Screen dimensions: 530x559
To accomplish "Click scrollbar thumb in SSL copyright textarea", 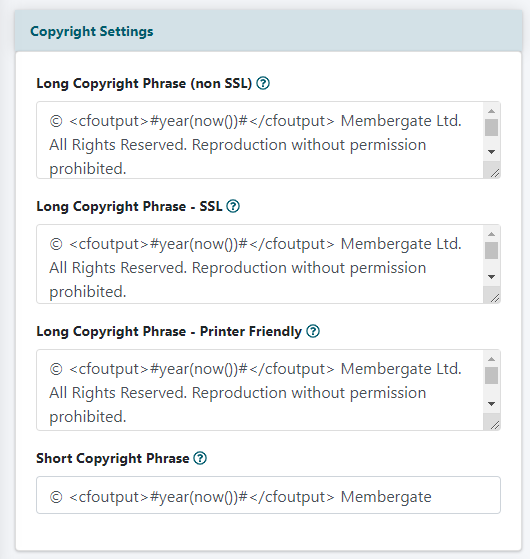I will coord(492,251).
